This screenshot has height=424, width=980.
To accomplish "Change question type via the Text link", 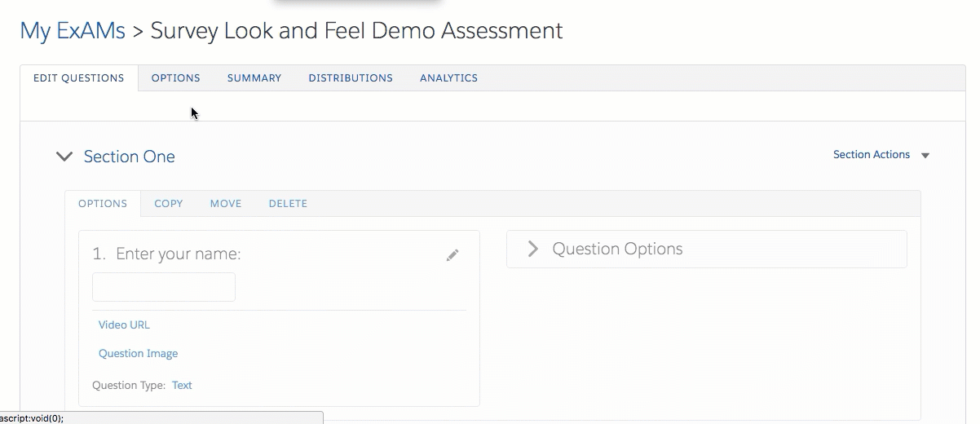I will pos(182,386).
